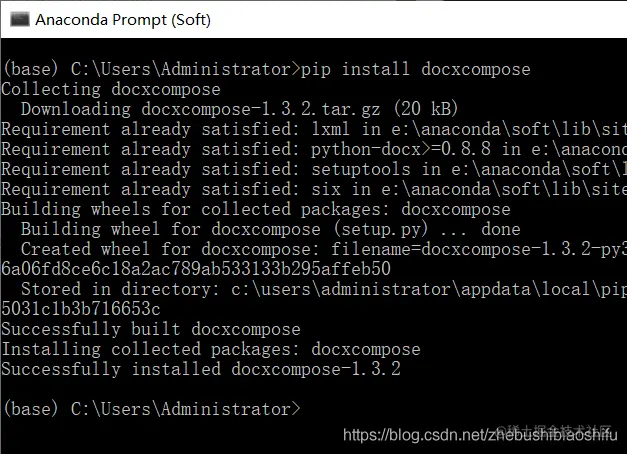The width and height of the screenshot is (627, 454).
Task: Click the six requirement satisfied line
Action: coord(314,189)
